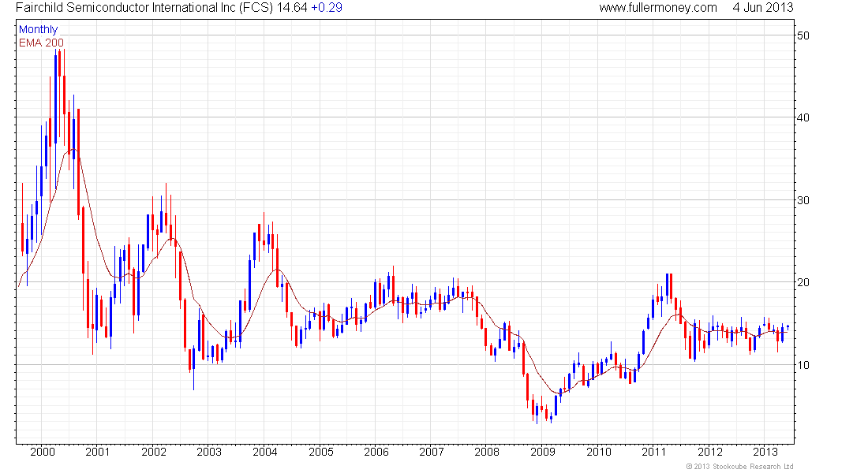Click the 2004 year axis label
The image size is (868, 473).
[265, 452]
